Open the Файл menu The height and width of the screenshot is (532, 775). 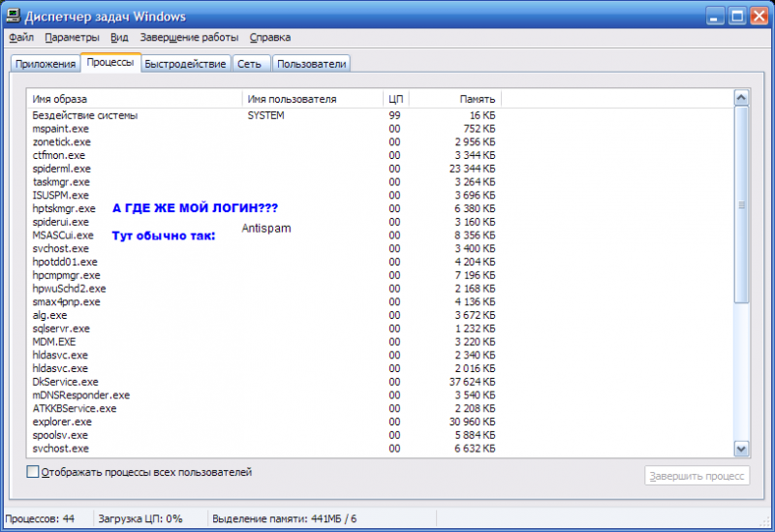pyautogui.click(x=21, y=37)
